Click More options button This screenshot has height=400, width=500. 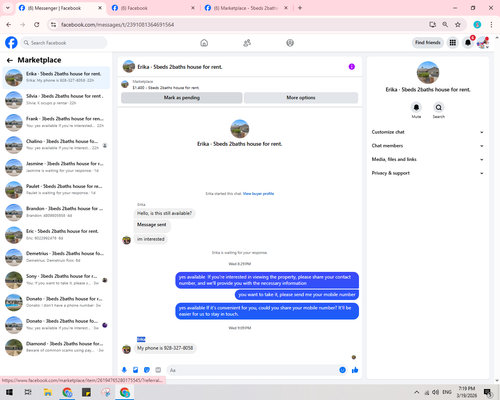coord(301,98)
